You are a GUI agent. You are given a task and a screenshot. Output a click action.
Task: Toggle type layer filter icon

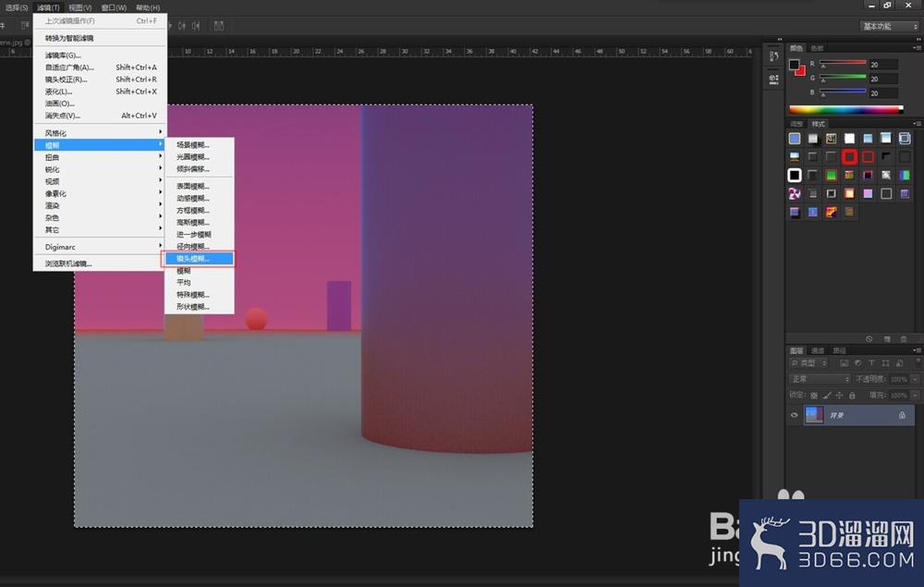[x=871, y=363]
